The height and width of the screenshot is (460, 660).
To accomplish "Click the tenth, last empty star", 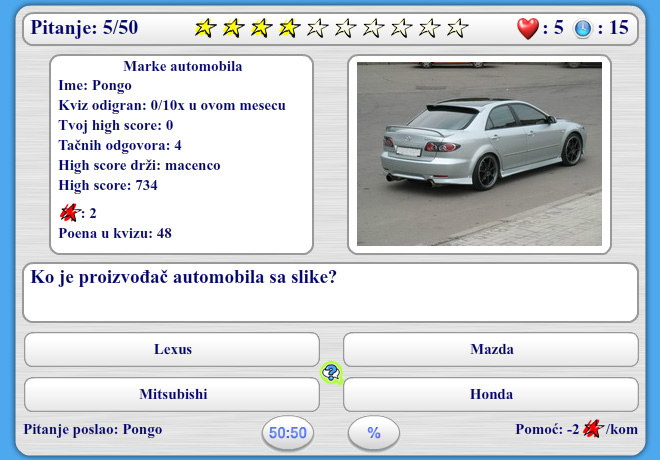I will (458, 28).
